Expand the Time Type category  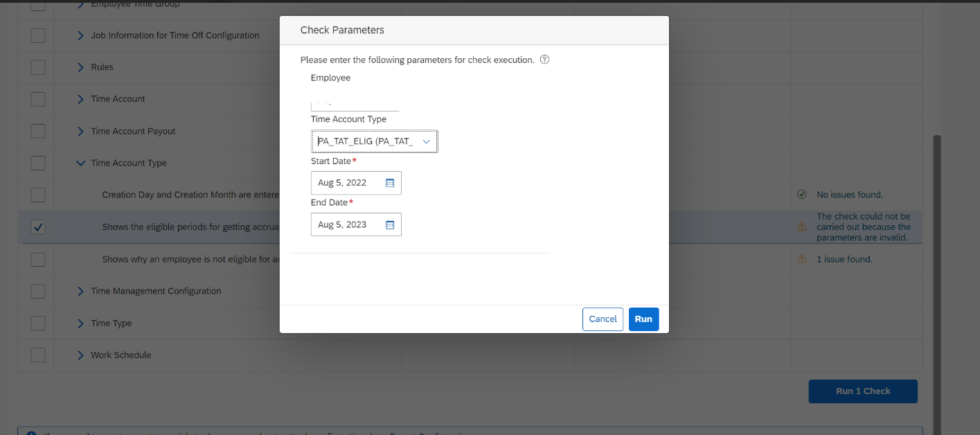[x=80, y=323]
